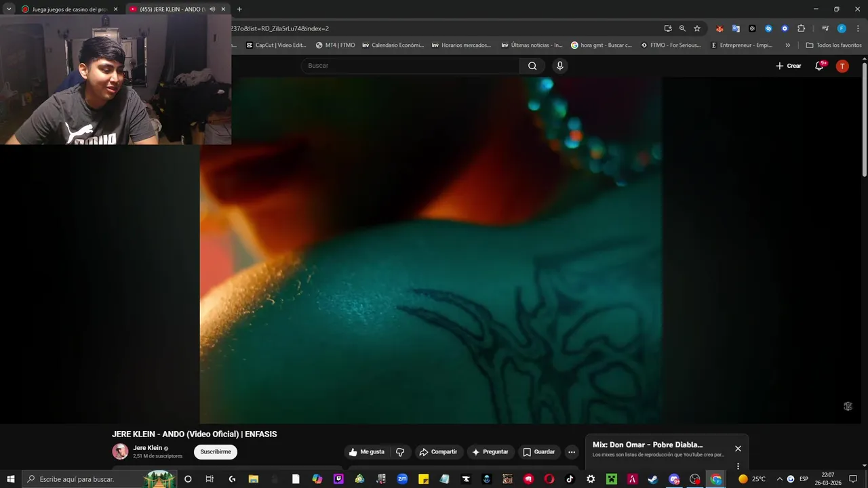Click the Windows taskbar search box
Image resolution: width=868 pixels, height=488 pixels.
click(99, 479)
